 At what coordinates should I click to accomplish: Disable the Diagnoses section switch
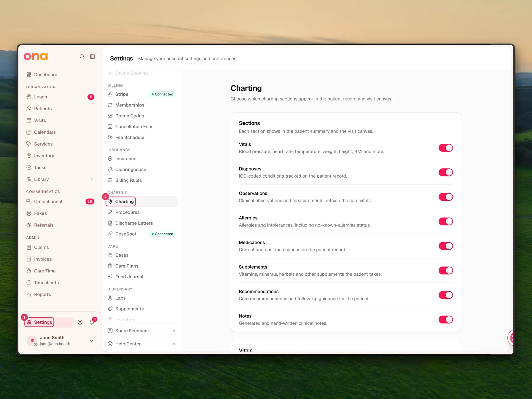tap(446, 173)
